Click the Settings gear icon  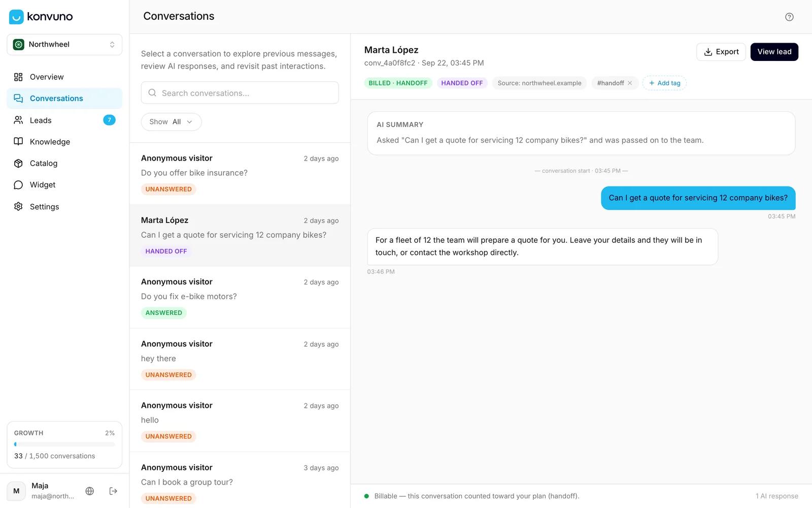(18, 206)
